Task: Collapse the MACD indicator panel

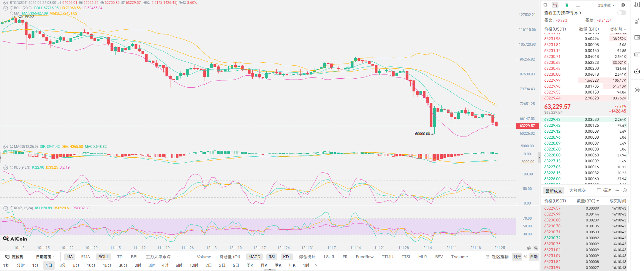Action: click(5, 147)
